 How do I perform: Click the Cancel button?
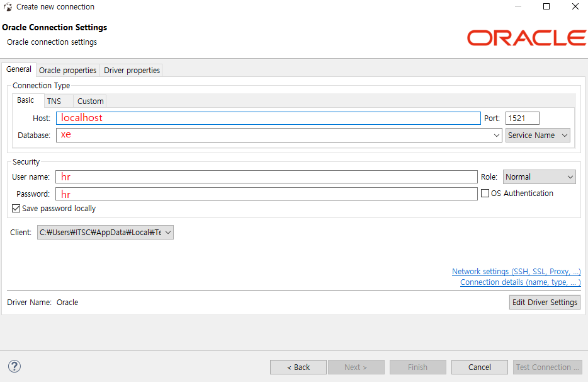(x=479, y=367)
